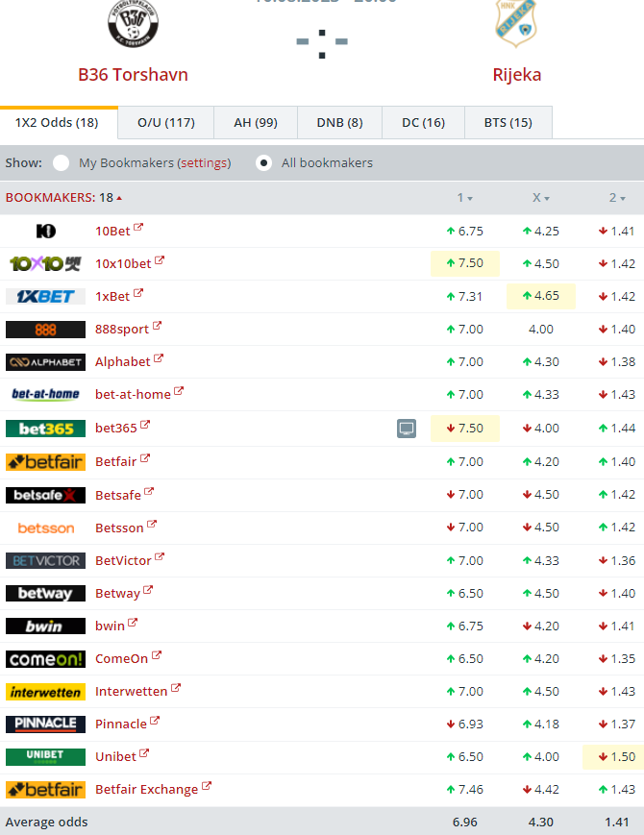Switch to the DNB (8) tab
The width and height of the screenshot is (644, 835).
340,122
